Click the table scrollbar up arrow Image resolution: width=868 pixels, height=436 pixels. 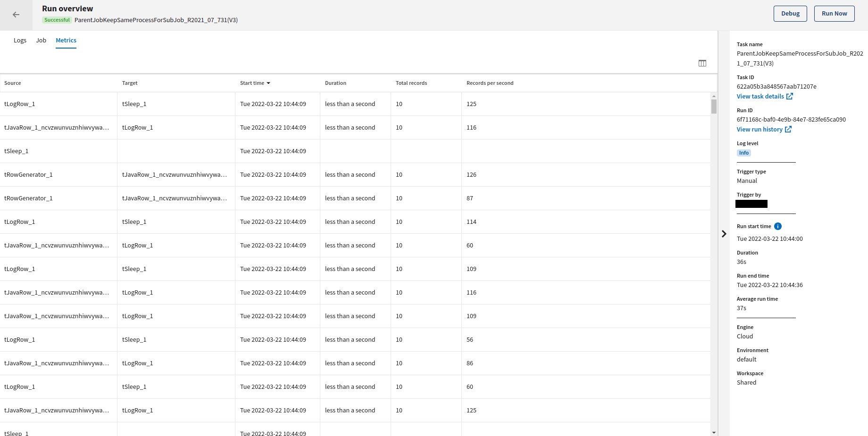pos(714,96)
